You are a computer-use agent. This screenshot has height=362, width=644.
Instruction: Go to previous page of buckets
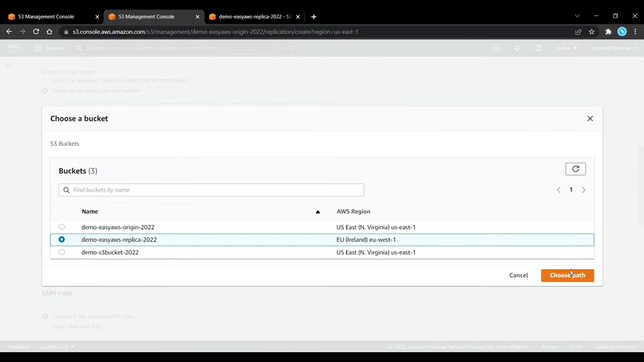tap(559, 190)
